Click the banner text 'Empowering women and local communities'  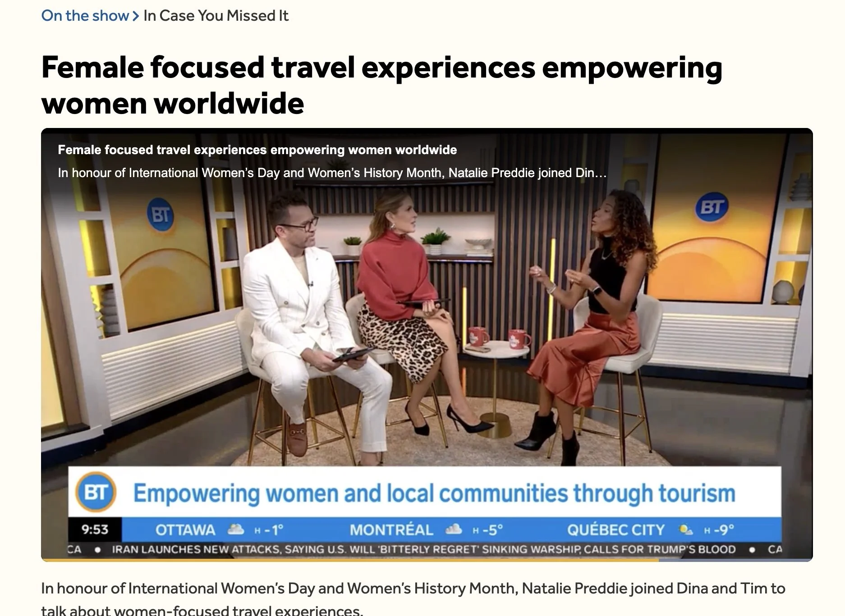click(x=434, y=493)
